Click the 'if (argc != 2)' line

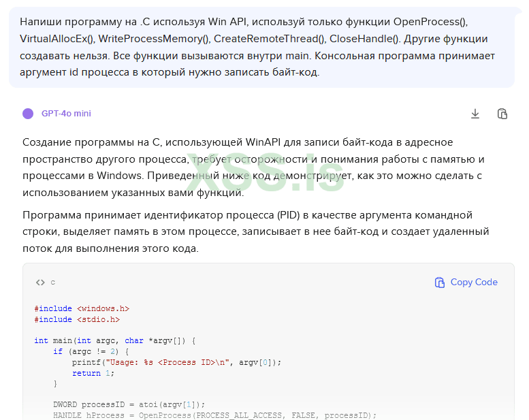tap(91, 351)
